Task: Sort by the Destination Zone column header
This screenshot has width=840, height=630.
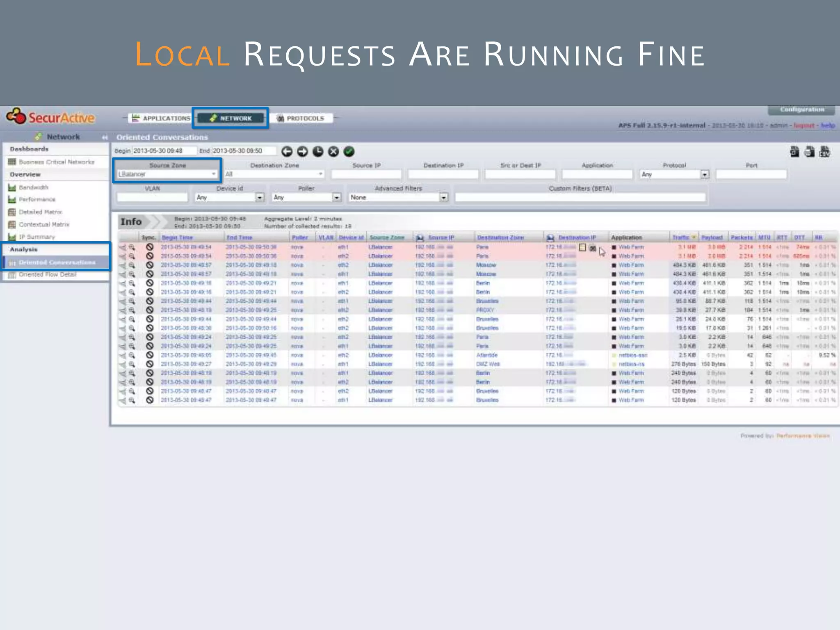Action: click(500, 238)
